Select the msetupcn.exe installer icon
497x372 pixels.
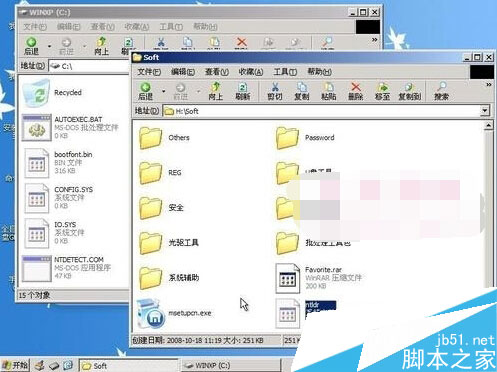coord(151,313)
